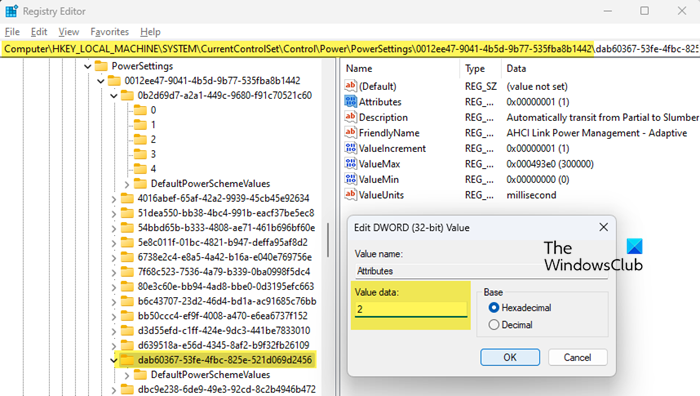Click the ValueMin DWORD icon

click(350, 179)
